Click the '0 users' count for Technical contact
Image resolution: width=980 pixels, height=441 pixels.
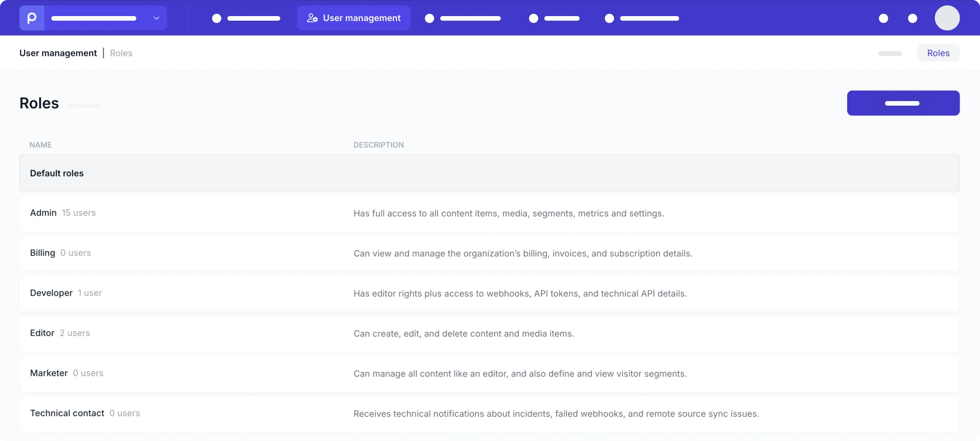coord(125,413)
